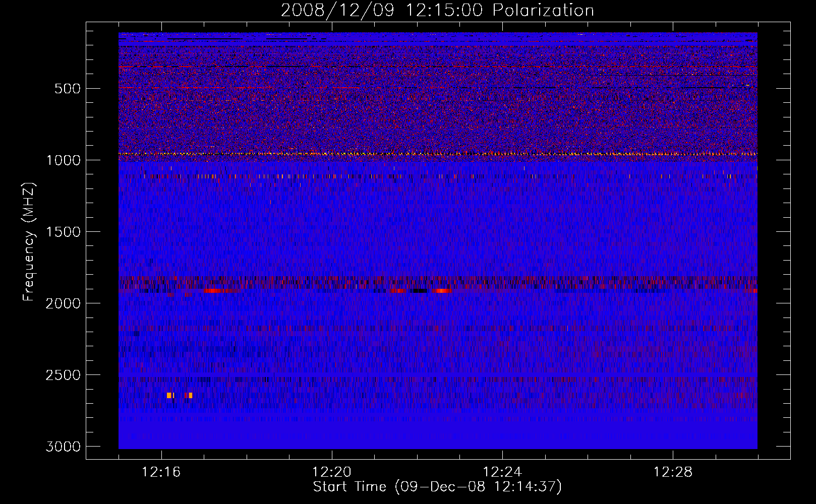Click the 12:28 time tick label
816x504 pixels.
point(673,472)
